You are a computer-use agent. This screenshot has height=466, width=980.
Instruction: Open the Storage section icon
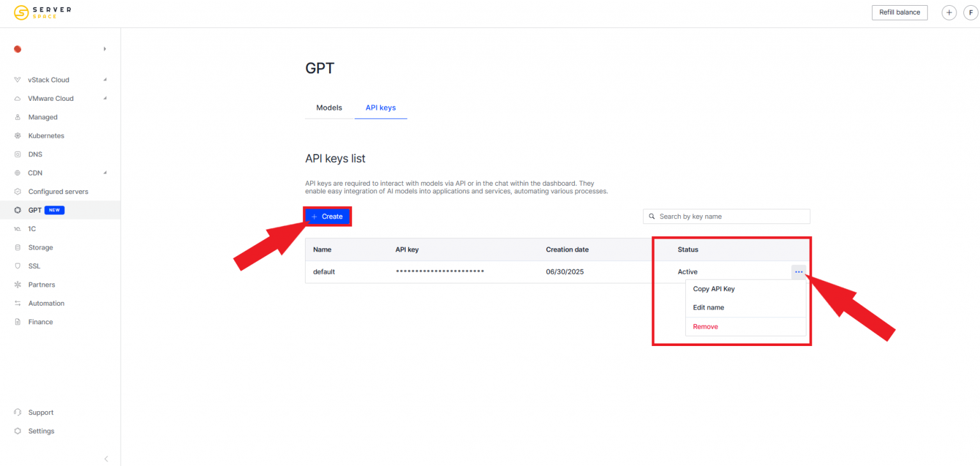pos(17,247)
